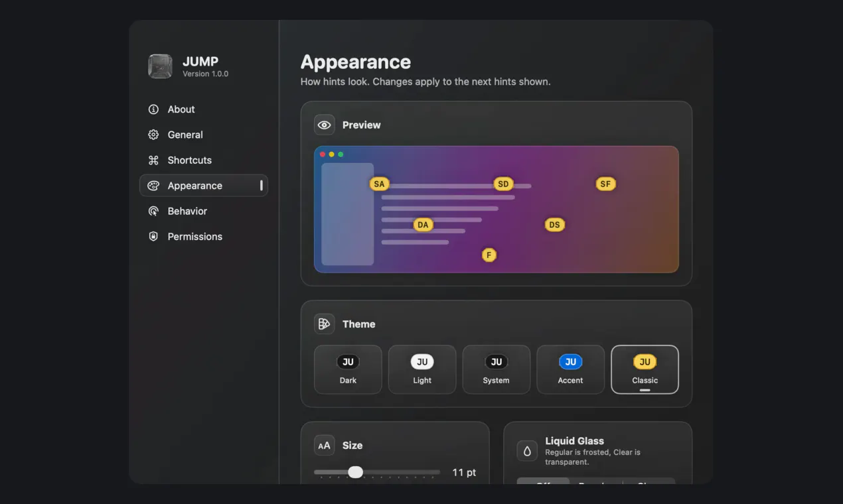Click the "Theme" section title
This screenshot has width=843, height=504.
(359, 324)
